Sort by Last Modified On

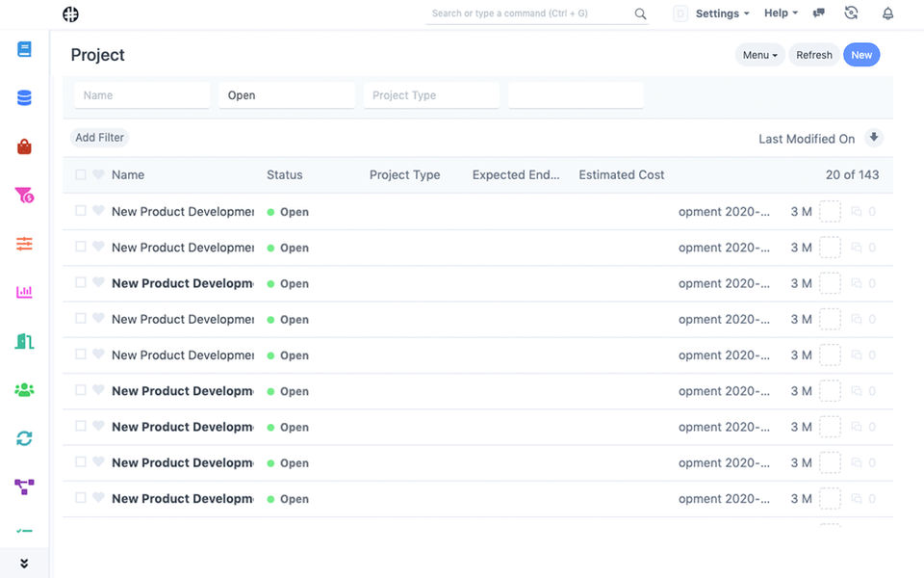coord(806,139)
